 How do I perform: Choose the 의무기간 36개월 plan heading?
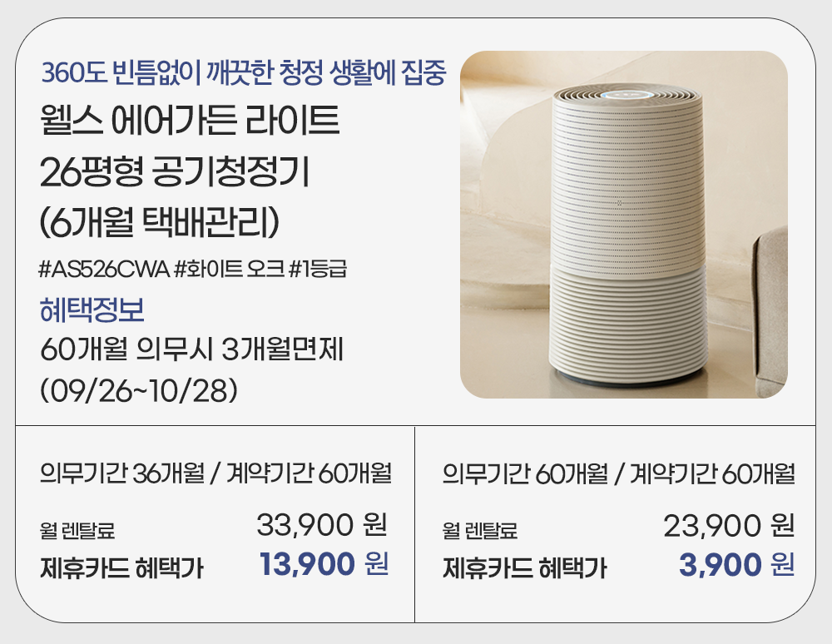215,475
